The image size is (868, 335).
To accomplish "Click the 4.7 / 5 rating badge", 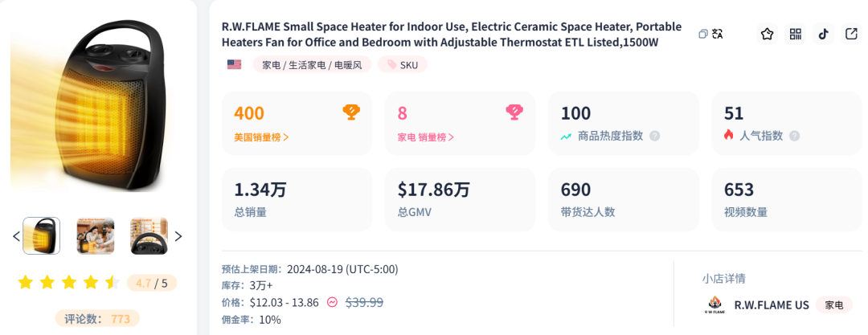I will click(152, 283).
